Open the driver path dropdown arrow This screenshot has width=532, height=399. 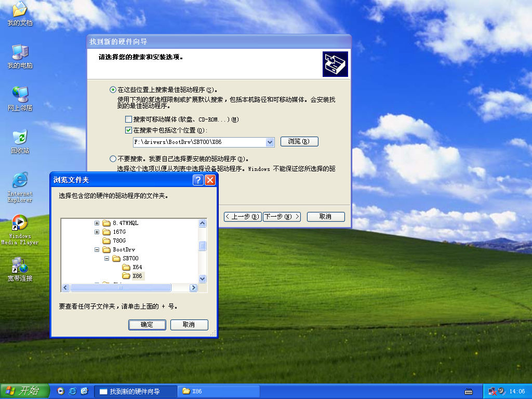pos(270,142)
